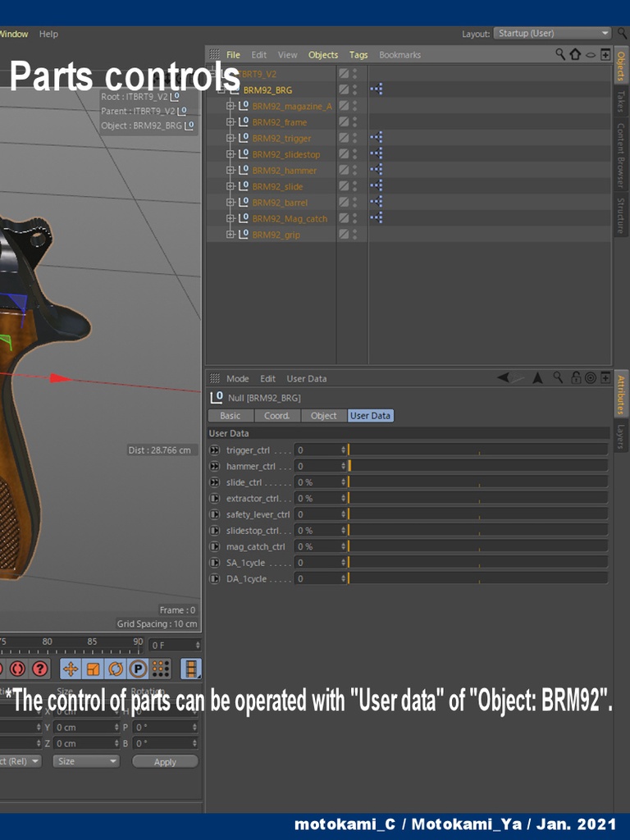
Task: Toggle the rotation keyframe icon
Action: click(x=116, y=669)
